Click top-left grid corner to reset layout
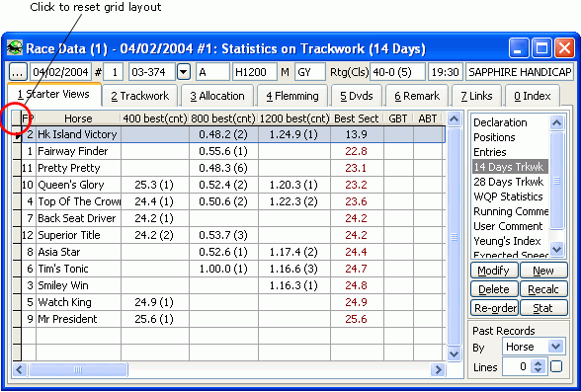This screenshot has height=392, width=581. coord(16,118)
